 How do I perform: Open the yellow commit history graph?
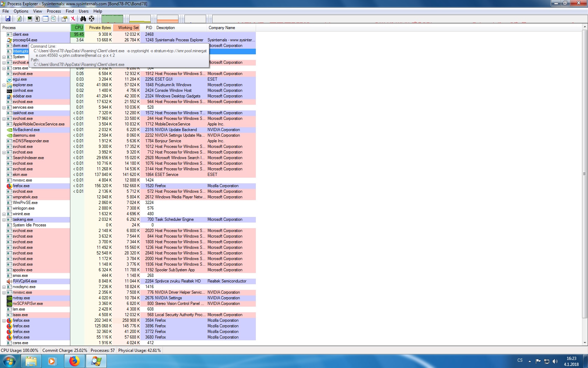pos(140,19)
